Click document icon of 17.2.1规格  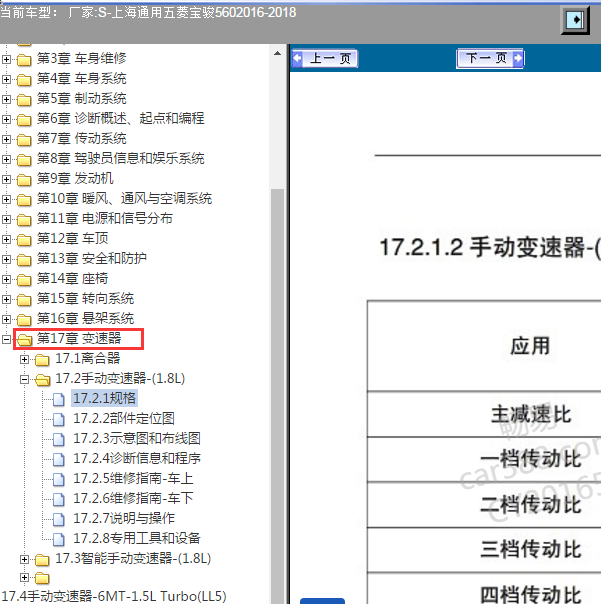59,399
